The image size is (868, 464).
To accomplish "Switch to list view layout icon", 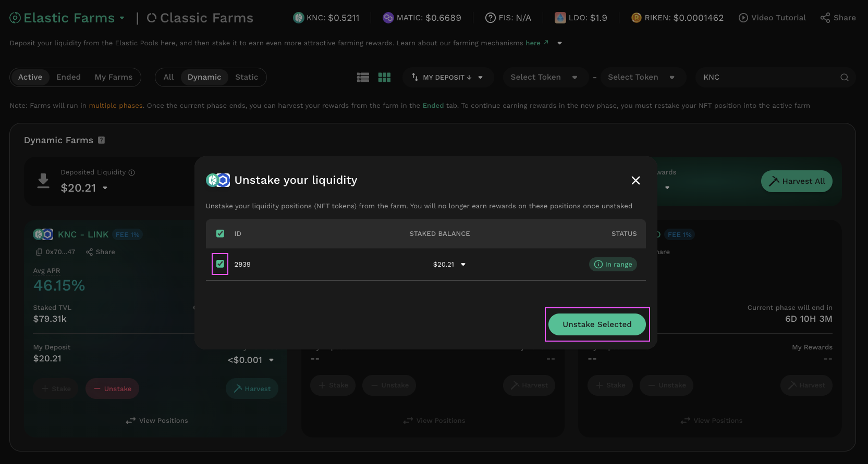I will pyautogui.click(x=363, y=77).
